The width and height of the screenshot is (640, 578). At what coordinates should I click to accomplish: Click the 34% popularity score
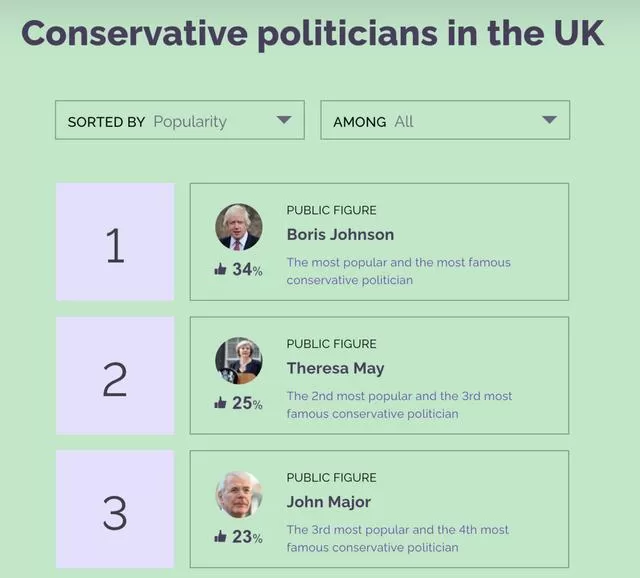pos(247,269)
